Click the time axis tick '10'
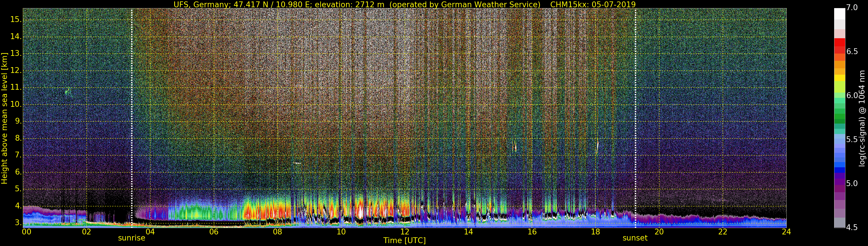 (x=341, y=232)
